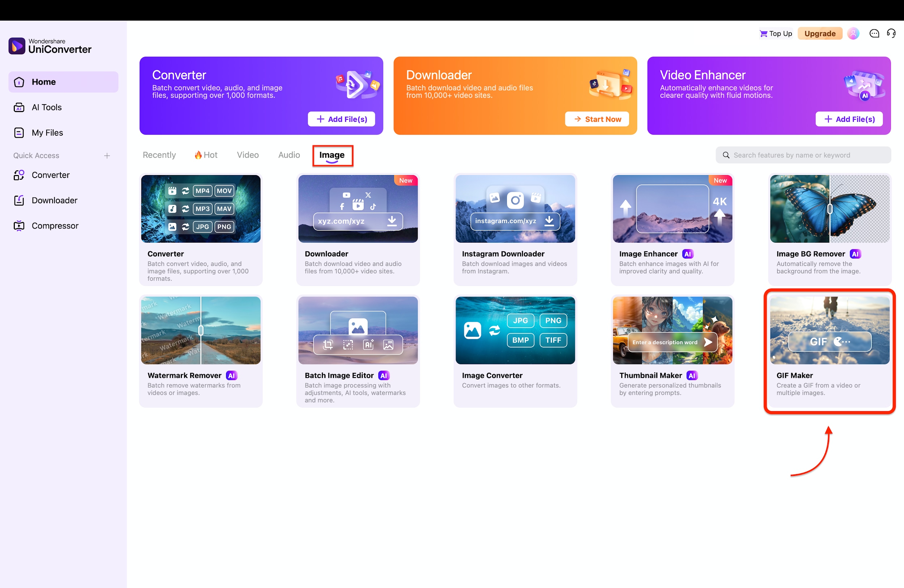Click the headset support icon
Image resolution: width=904 pixels, height=588 pixels.
891,33
